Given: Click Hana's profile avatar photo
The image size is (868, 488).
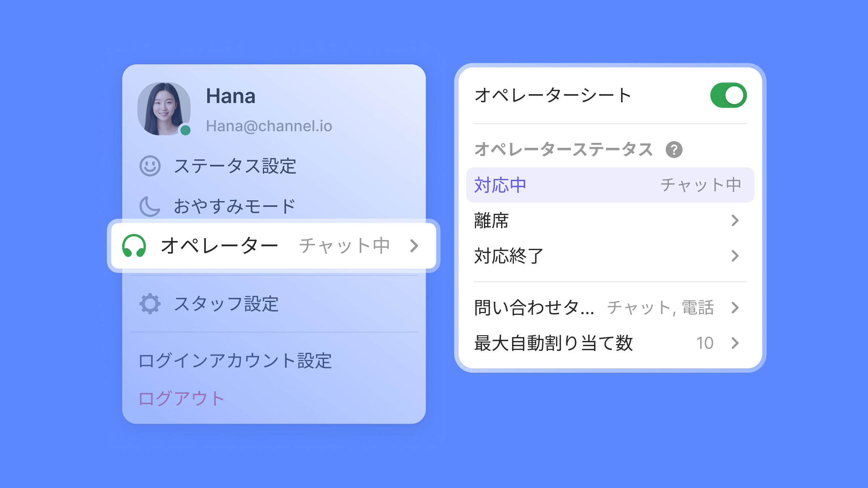Looking at the screenshot, I should click(164, 108).
